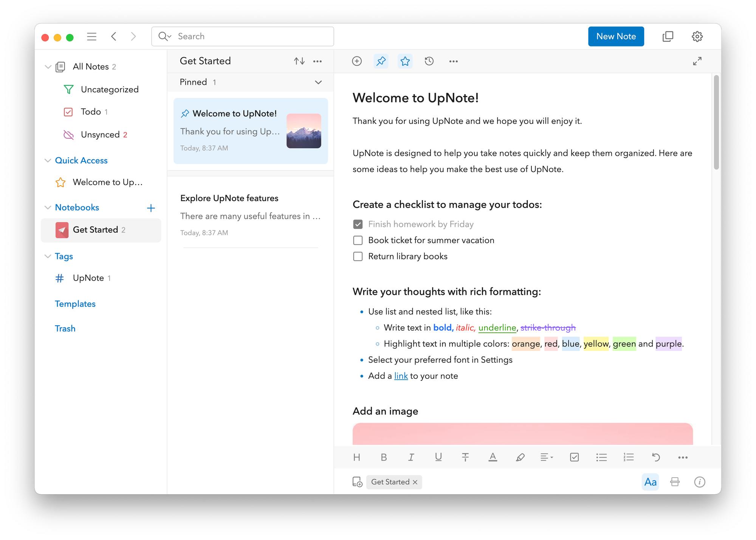Uncheck 'Finish homework by Friday' checkbox
This screenshot has height=540, width=756.
(358, 224)
